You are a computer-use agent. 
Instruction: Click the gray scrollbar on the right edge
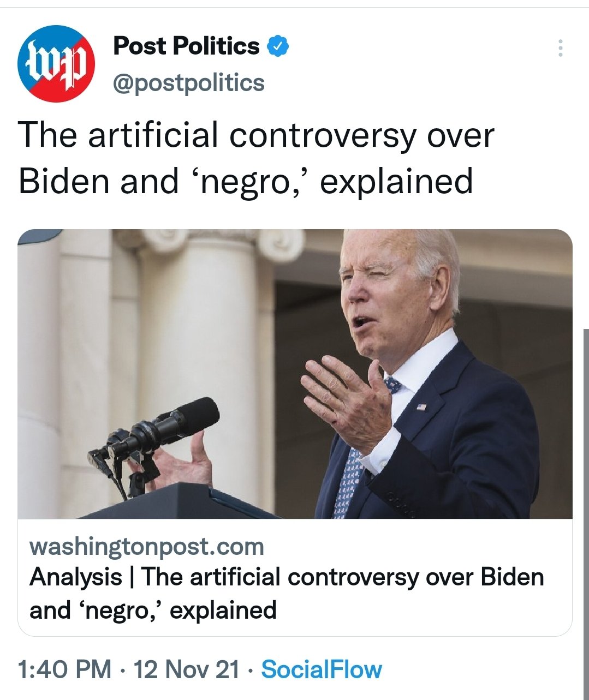coord(586,513)
